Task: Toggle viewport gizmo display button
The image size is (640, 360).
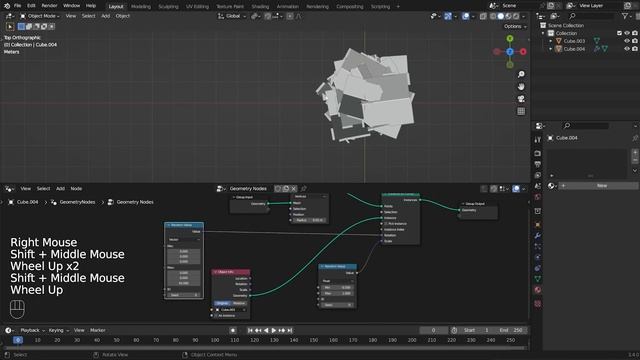Action: [x=448, y=16]
